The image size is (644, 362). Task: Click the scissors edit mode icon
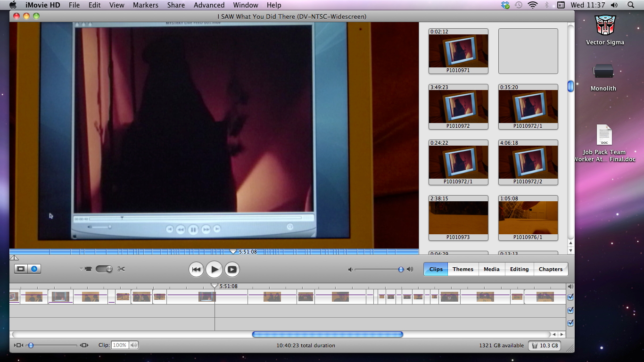(121, 269)
